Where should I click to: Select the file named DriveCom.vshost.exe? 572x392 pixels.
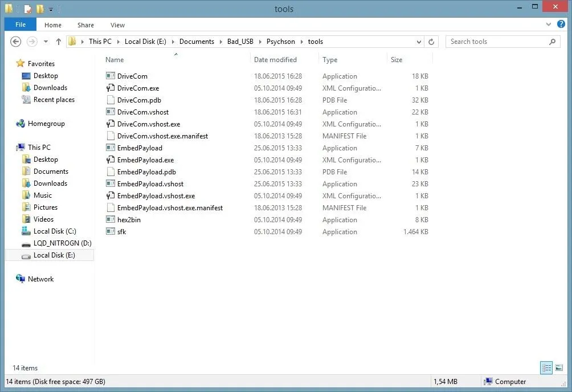(149, 124)
